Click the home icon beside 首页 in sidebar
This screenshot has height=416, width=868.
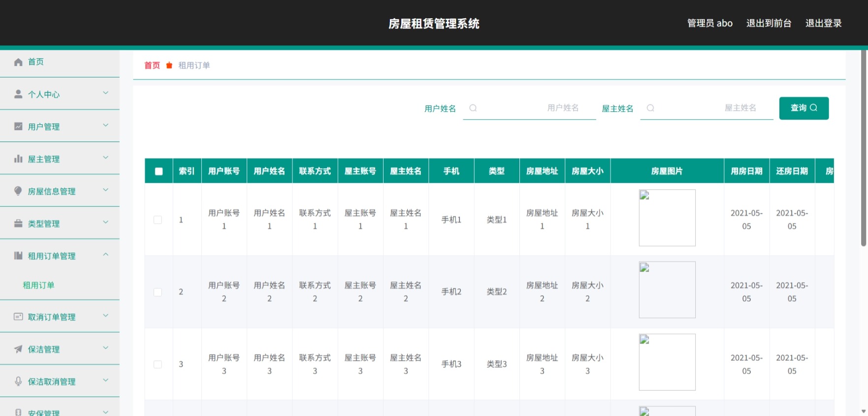pyautogui.click(x=18, y=62)
